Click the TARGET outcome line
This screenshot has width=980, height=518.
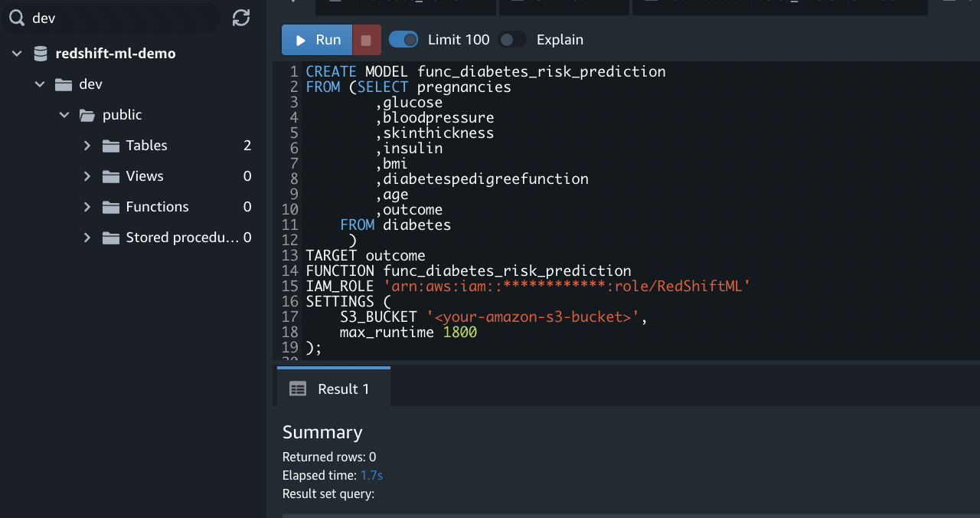[365, 255]
